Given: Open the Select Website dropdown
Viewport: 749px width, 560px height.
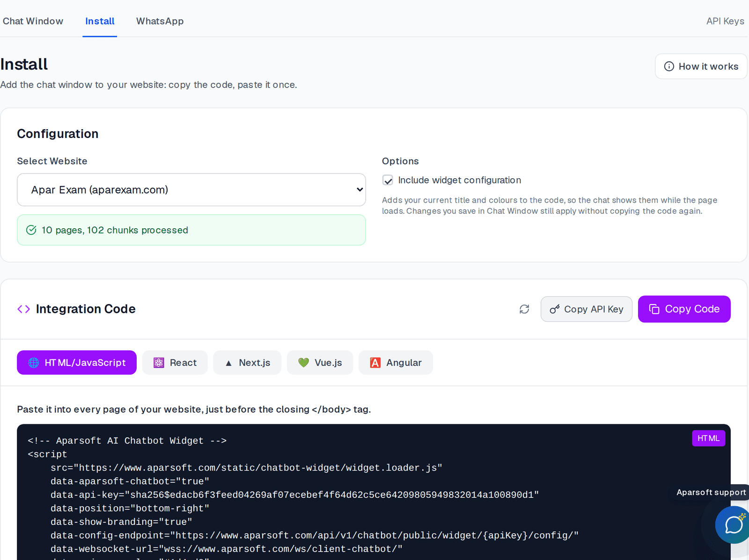Looking at the screenshot, I should point(191,189).
